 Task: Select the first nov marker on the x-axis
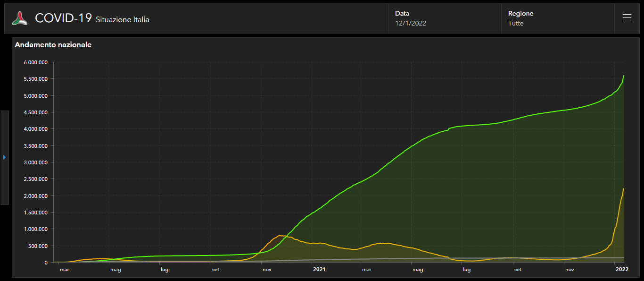267,270
